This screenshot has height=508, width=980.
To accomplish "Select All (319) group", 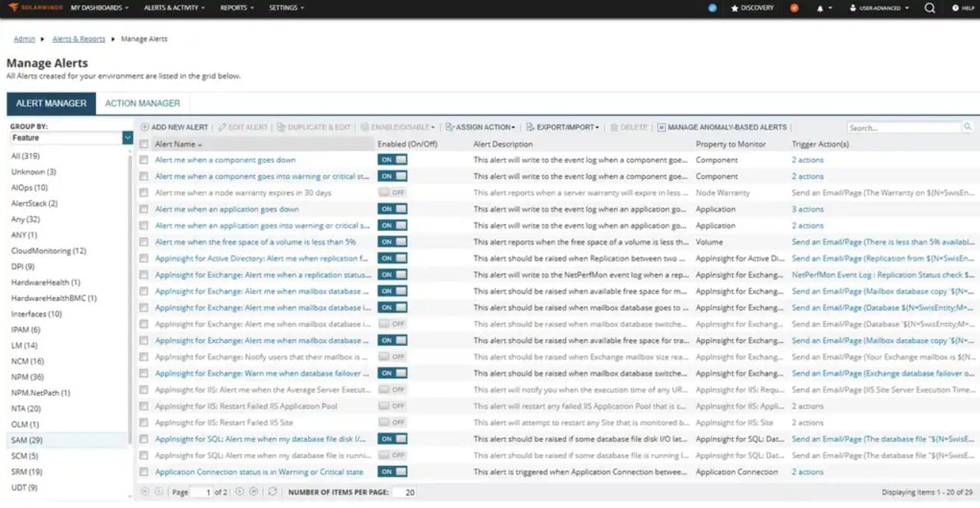I will point(25,156).
